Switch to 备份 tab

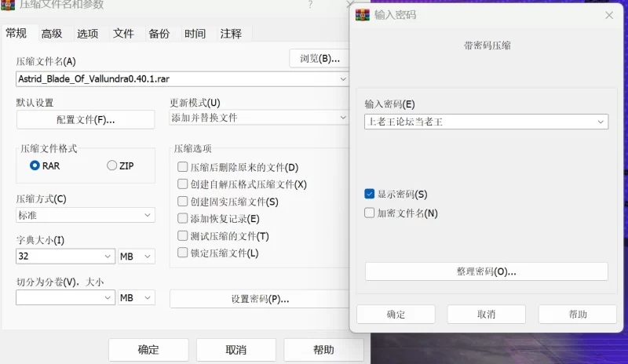click(159, 34)
